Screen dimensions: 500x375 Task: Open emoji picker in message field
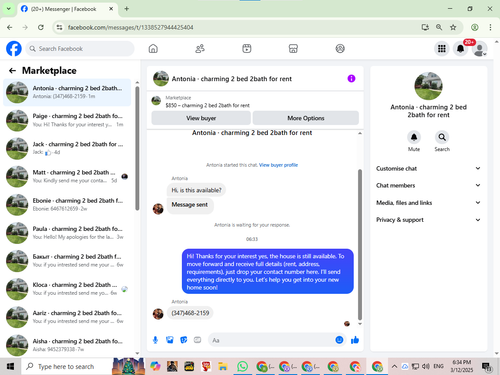point(339,340)
